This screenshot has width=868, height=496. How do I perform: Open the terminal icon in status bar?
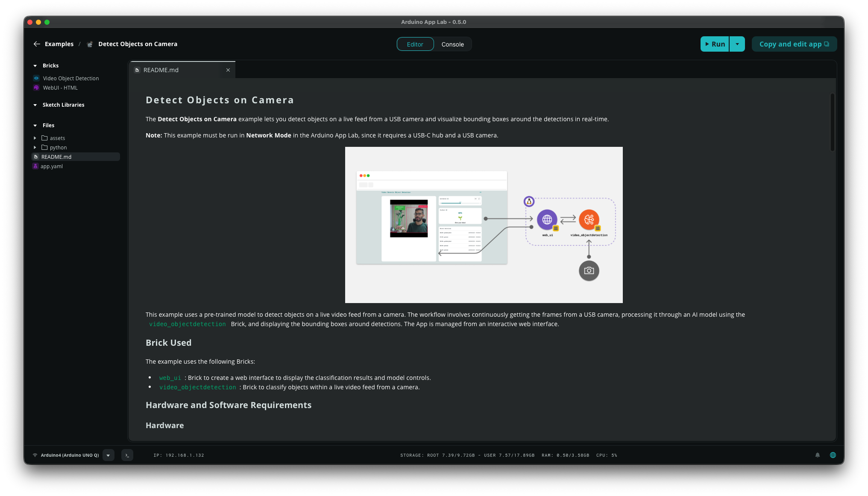click(x=127, y=455)
